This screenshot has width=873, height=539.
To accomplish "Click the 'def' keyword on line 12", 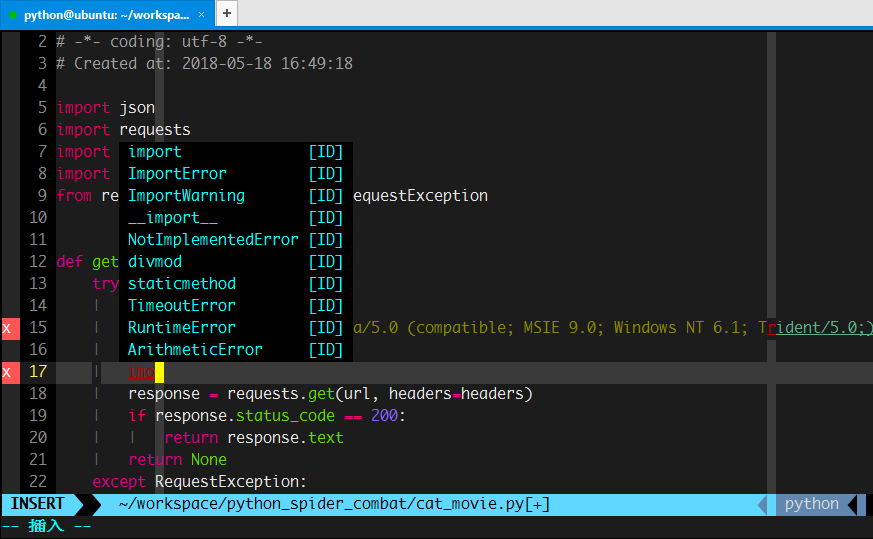I will point(70,262).
